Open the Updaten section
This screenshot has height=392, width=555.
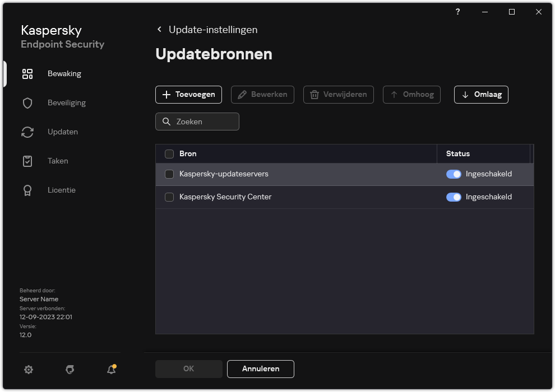tap(62, 132)
